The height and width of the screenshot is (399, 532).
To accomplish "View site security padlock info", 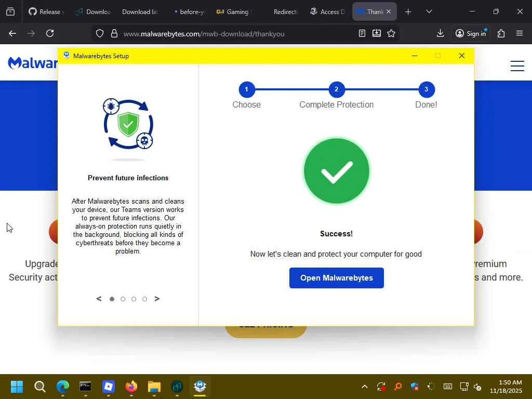I will coord(114,33).
